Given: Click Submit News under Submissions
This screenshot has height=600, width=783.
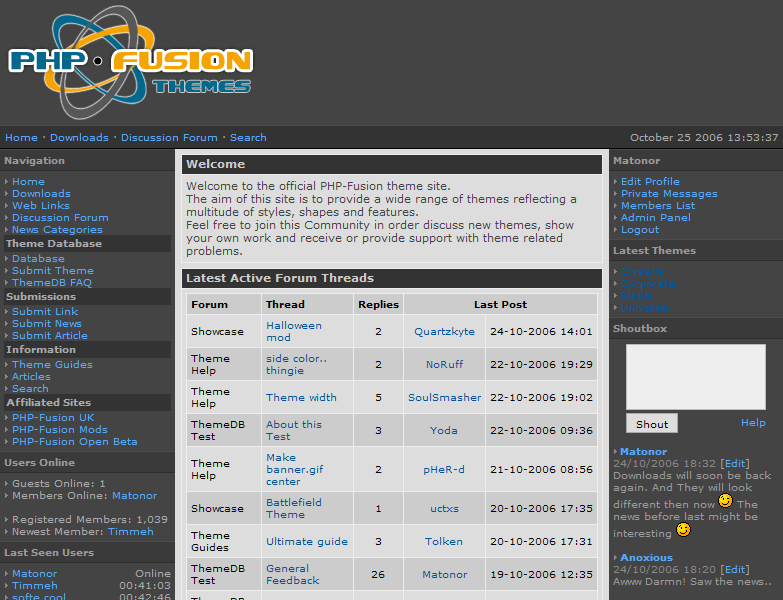Looking at the screenshot, I should click(x=46, y=323).
